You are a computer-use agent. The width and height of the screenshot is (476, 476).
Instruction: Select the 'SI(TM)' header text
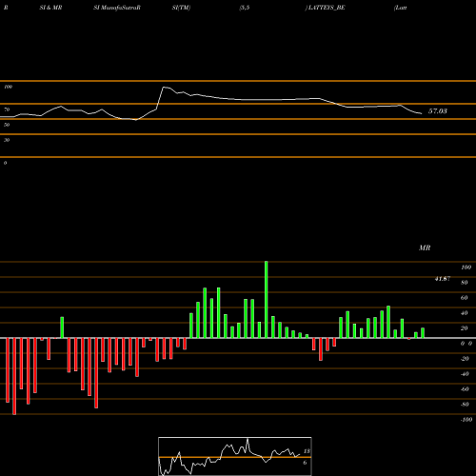(x=181, y=8)
